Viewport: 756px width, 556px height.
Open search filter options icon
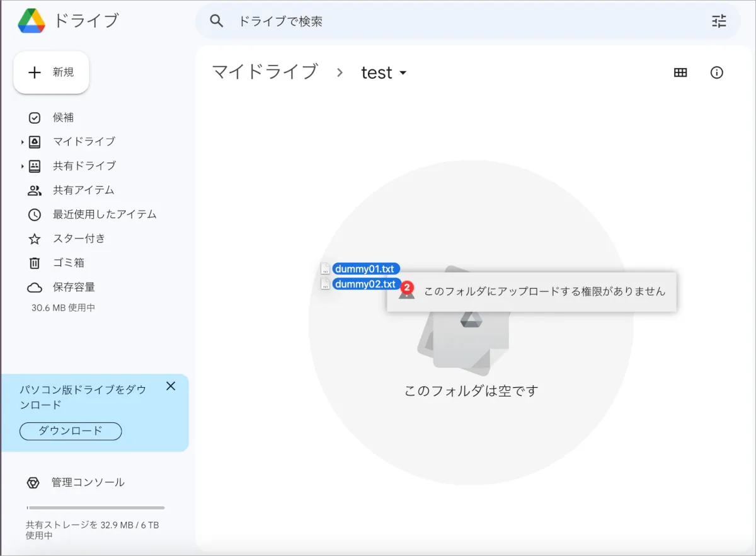click(719, 21)
